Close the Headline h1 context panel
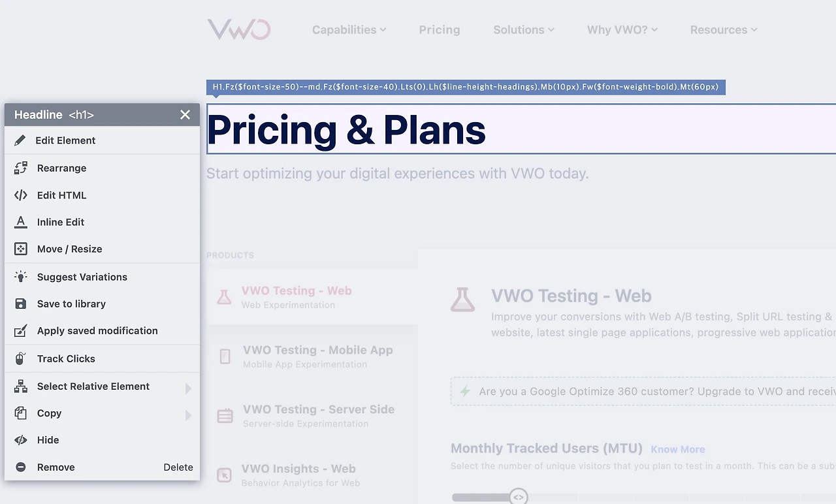836x504 pixels. coord(185,115)
